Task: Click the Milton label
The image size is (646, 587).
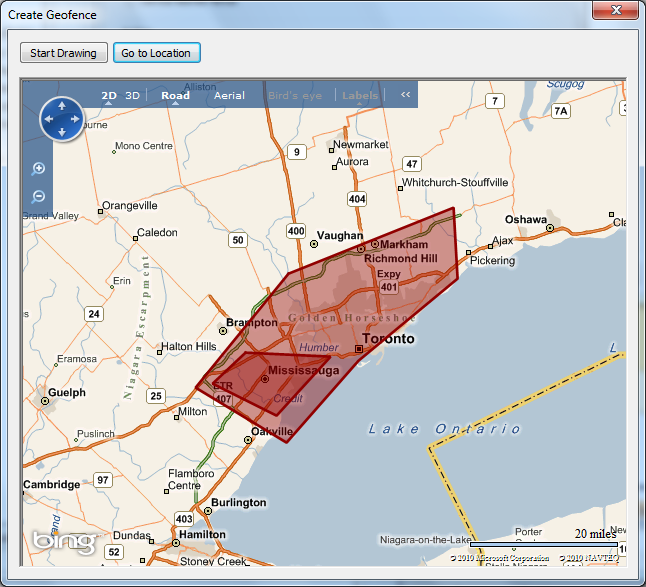Action: 193,412
